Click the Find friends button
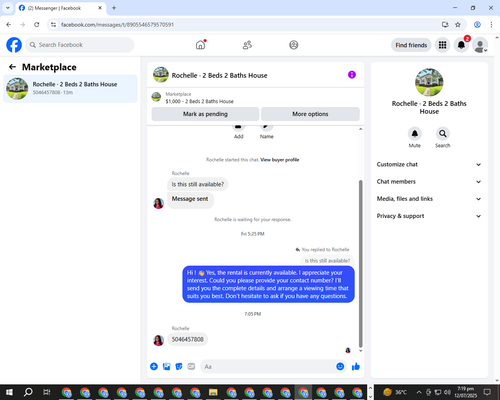The image size is (500, 400). tap(411, 45)
